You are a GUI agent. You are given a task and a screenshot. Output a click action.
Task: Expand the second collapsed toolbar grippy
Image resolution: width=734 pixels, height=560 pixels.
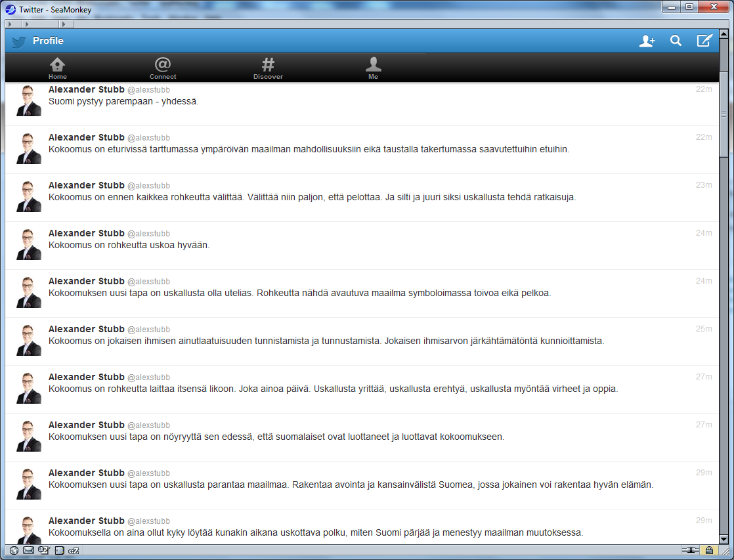point(27,24)
